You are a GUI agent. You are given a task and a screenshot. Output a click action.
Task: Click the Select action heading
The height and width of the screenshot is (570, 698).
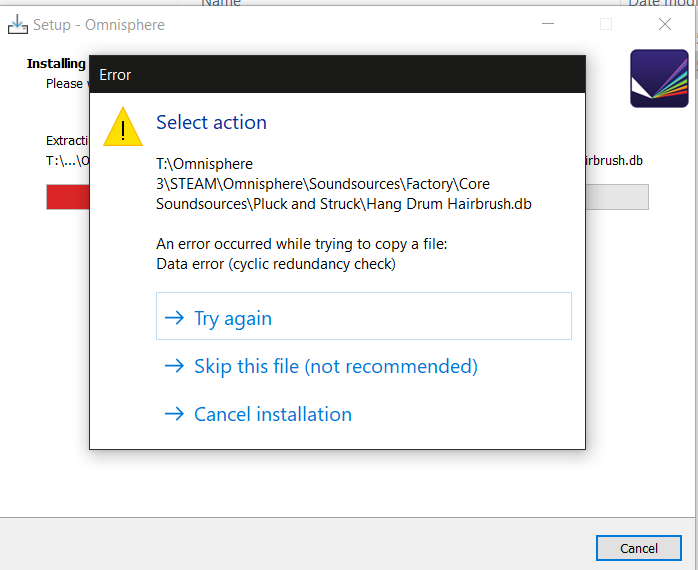[x=211, y=122]
